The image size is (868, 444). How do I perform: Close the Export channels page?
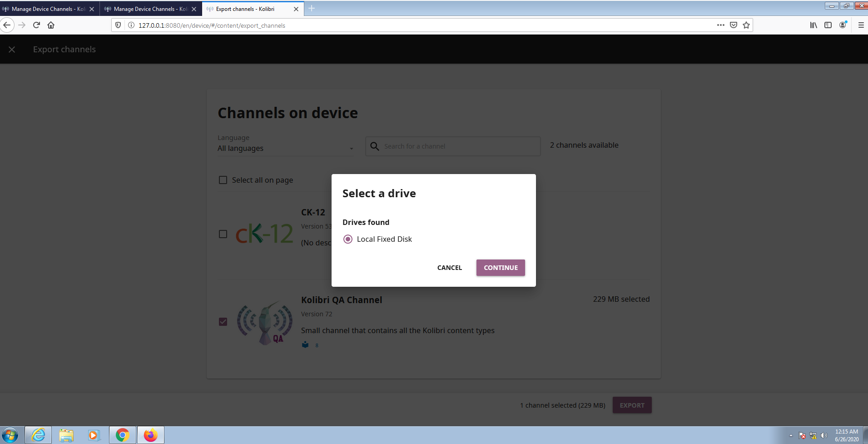click(12, 50)
